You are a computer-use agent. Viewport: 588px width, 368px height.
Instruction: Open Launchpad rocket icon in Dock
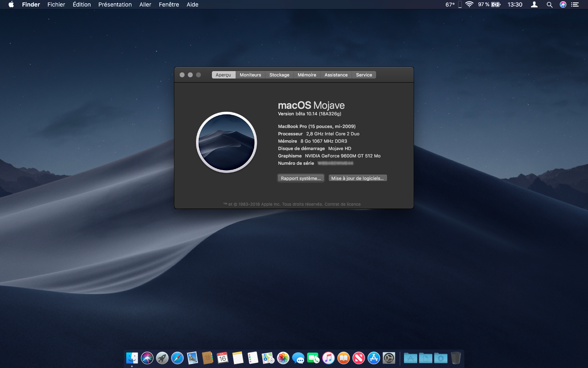162,358
